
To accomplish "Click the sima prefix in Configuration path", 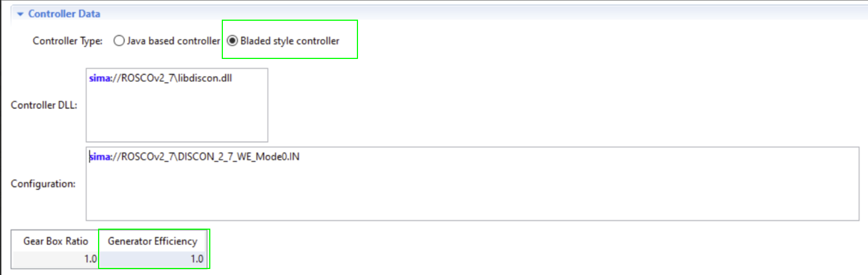I will pos(100,157).
